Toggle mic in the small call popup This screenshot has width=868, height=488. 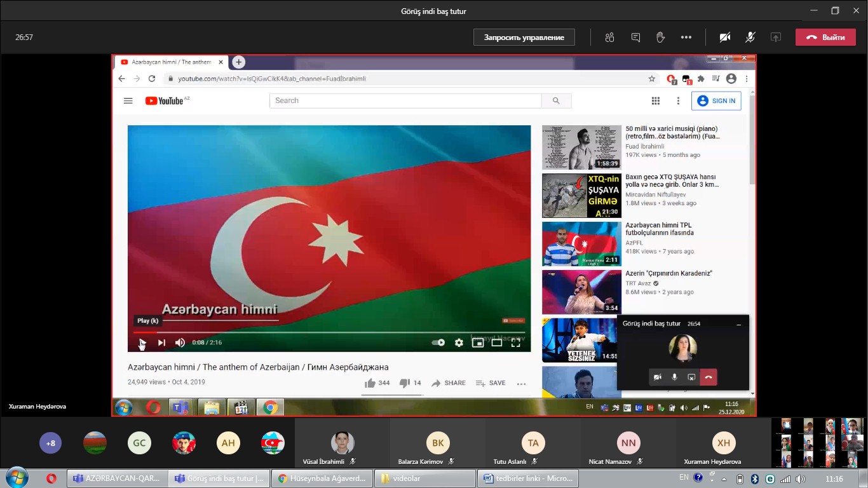point(674,377)
